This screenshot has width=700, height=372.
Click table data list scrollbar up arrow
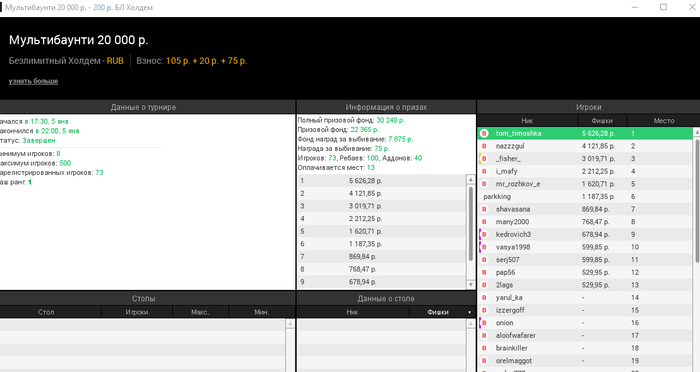click(471, 324)
